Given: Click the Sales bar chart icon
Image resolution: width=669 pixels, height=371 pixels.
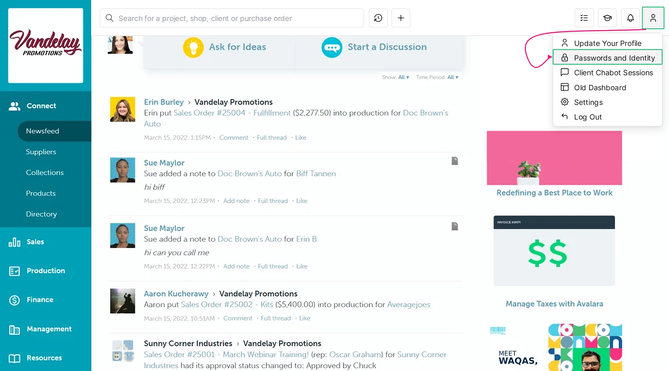Looking at the screenshot, I should tap(14, 242).
